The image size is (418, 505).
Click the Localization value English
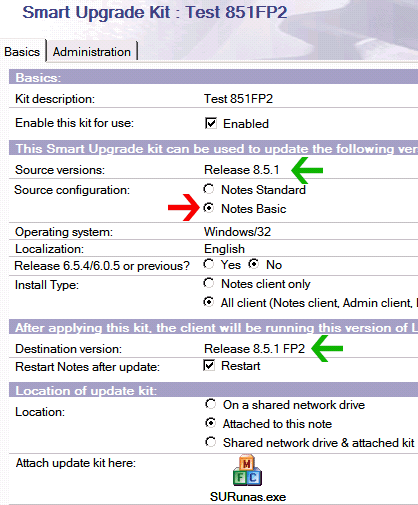[x=224, y=249]
